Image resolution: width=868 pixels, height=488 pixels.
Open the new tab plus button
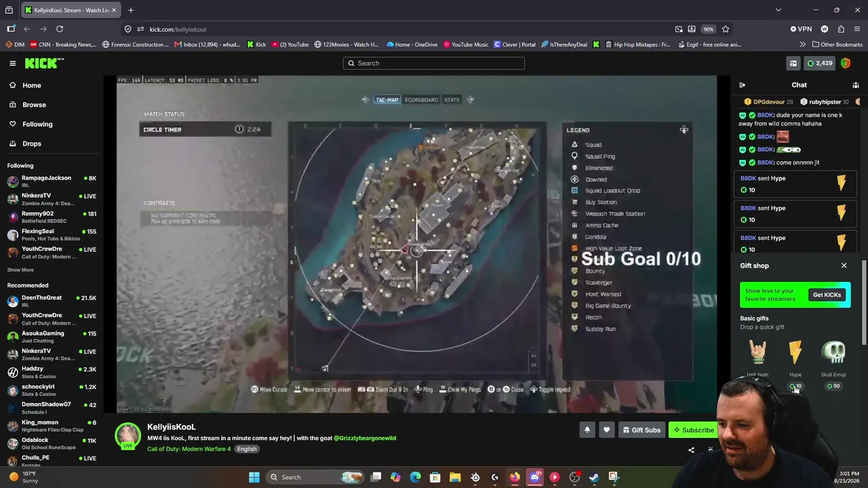(131, 10)
